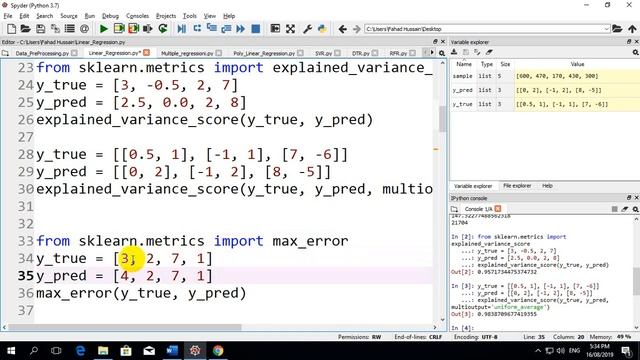Switch to the Data_PreProcessing.py tab
The height and width of the screenshot is (360, 640).
(42, 53)
